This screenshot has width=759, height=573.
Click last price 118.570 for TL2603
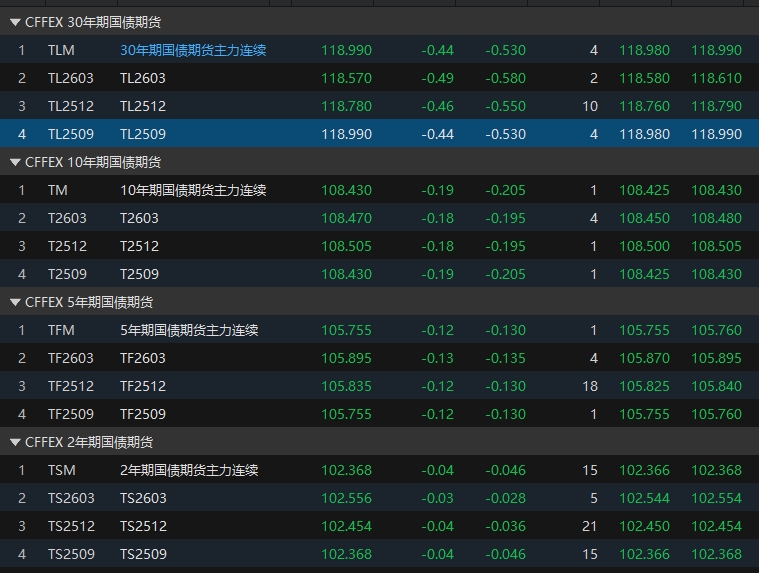coord(347,78)
